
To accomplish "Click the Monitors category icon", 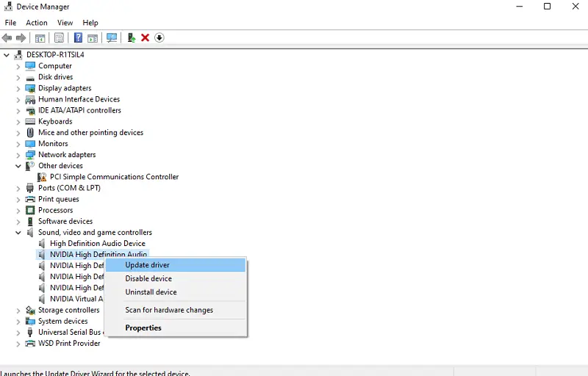I will [x=30, y=144].
